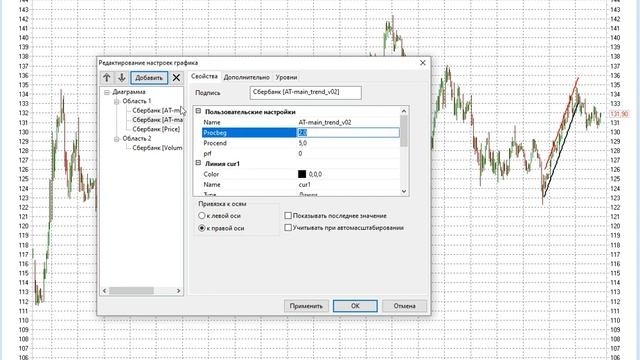Close the chart settings dialog
This screenshot has height=360, width=640.
click(x=422, y=63)
